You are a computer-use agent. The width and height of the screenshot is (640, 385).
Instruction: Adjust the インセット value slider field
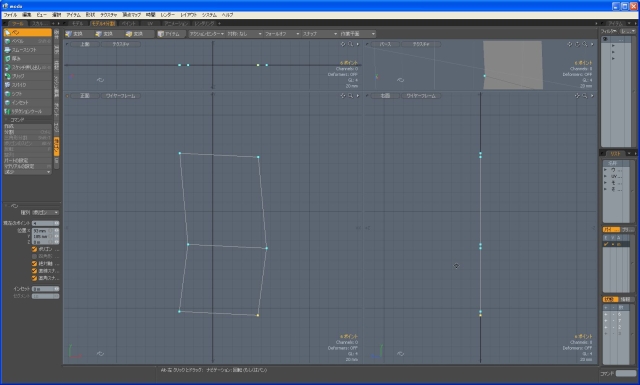45,289
